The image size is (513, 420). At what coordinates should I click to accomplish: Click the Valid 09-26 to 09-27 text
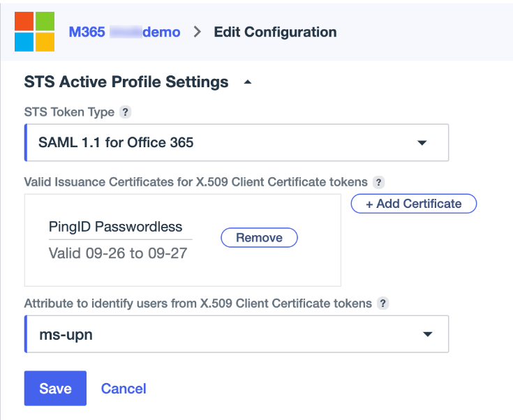pyautogui.click(x=118, y=253)
